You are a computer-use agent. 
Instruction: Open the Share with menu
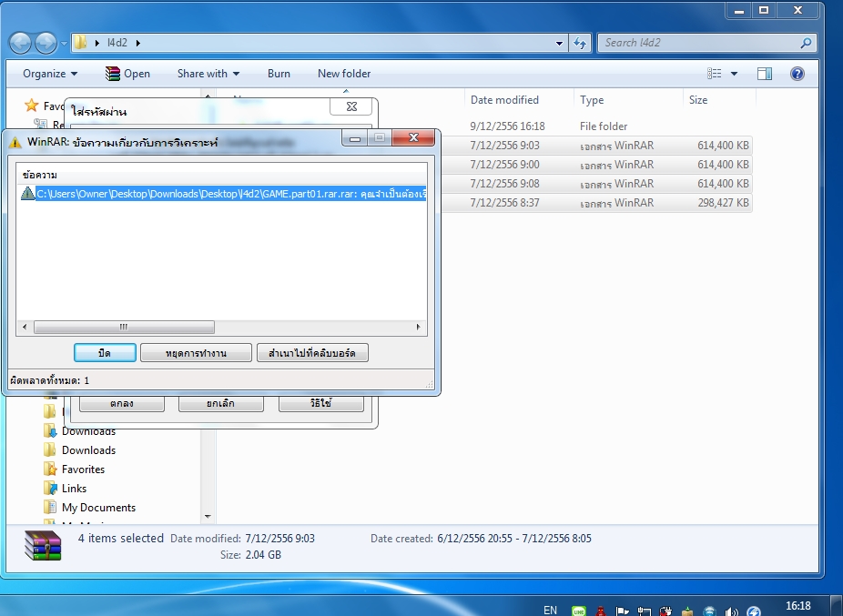[x=208, y=74]
